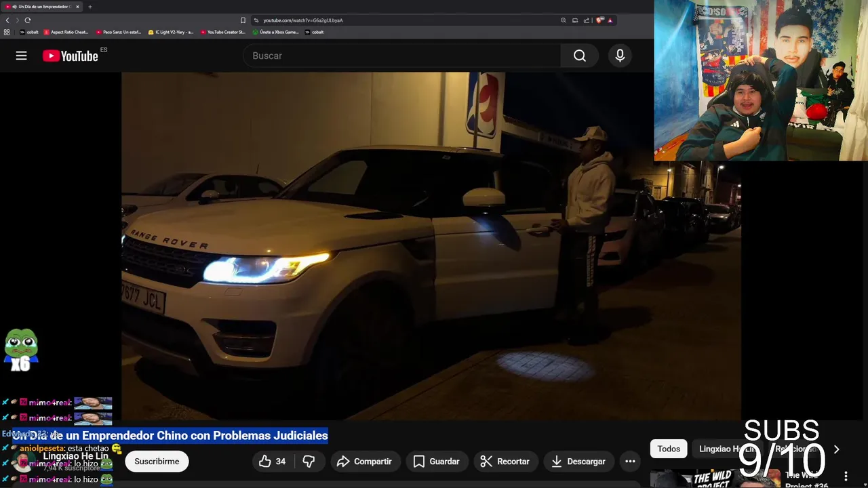Reload the page with refresh icon
This screenshot has height=488, width=868.
point(28,20)
